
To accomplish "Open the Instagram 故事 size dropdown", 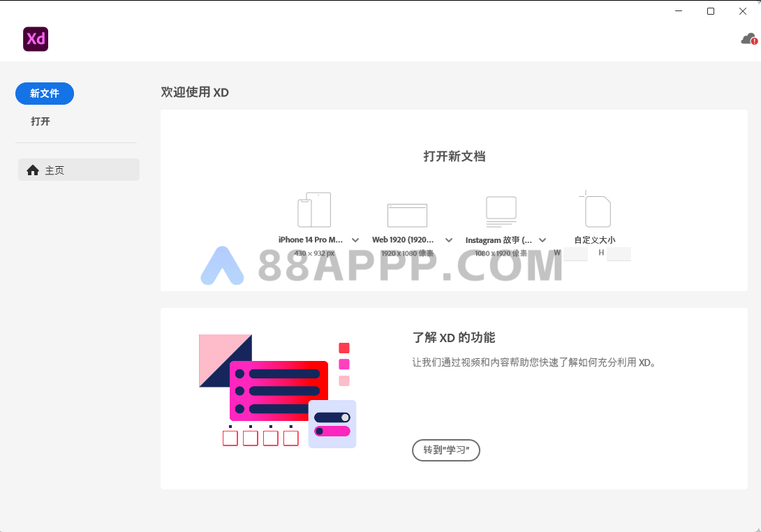I will 542,240.
